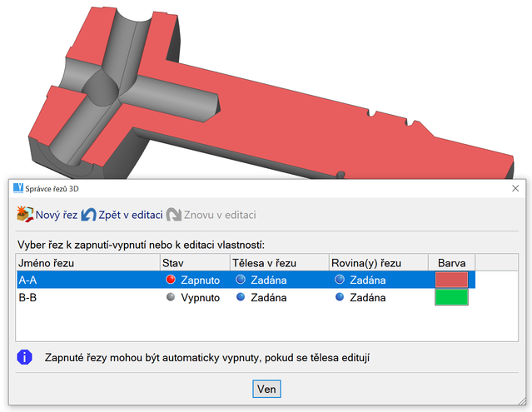Click the blue info icon
This screenshot has height=412, width=532.
click(26, 358)
